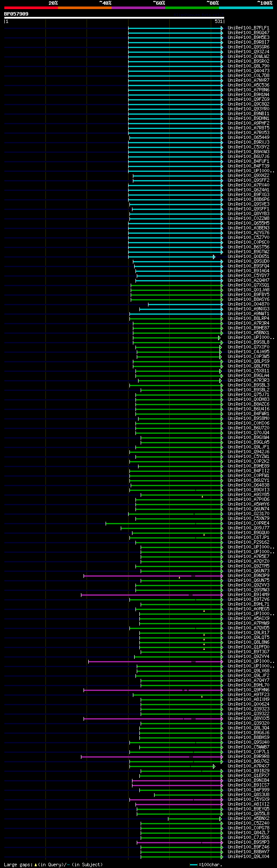The width and height of the screenshot is (277, 868).
Task: Open hit UniRef100_C0L7D8
Action: pos(248,75)
